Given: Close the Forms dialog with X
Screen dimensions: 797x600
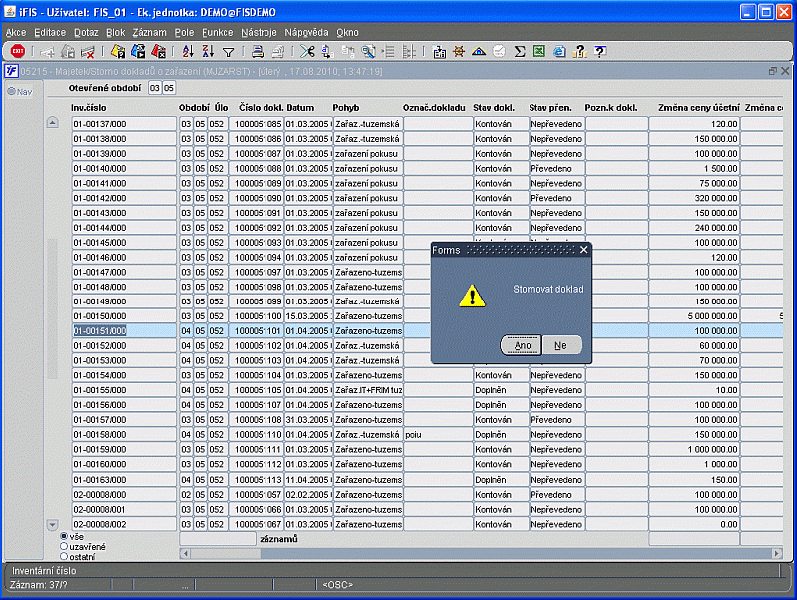Looking at the screenshot, I should [584, 250].
